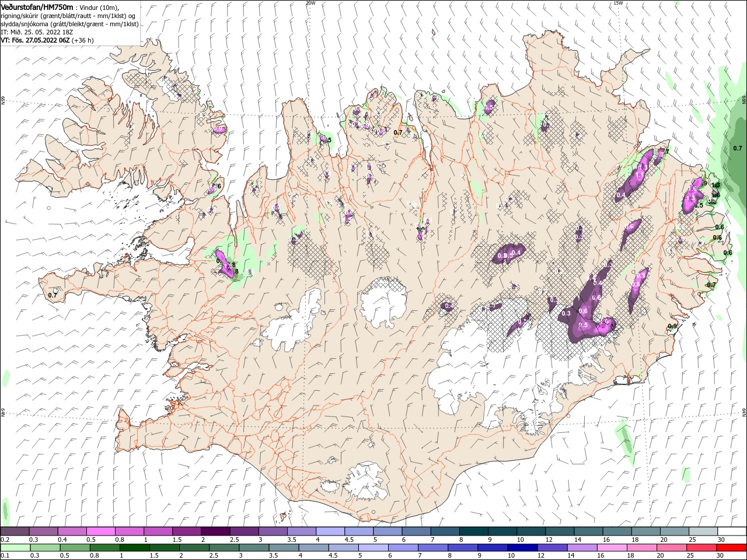Pick the rain-scale swatch starting at 4
This screenshot has height=560, width=747.
[x=313, y=548]
